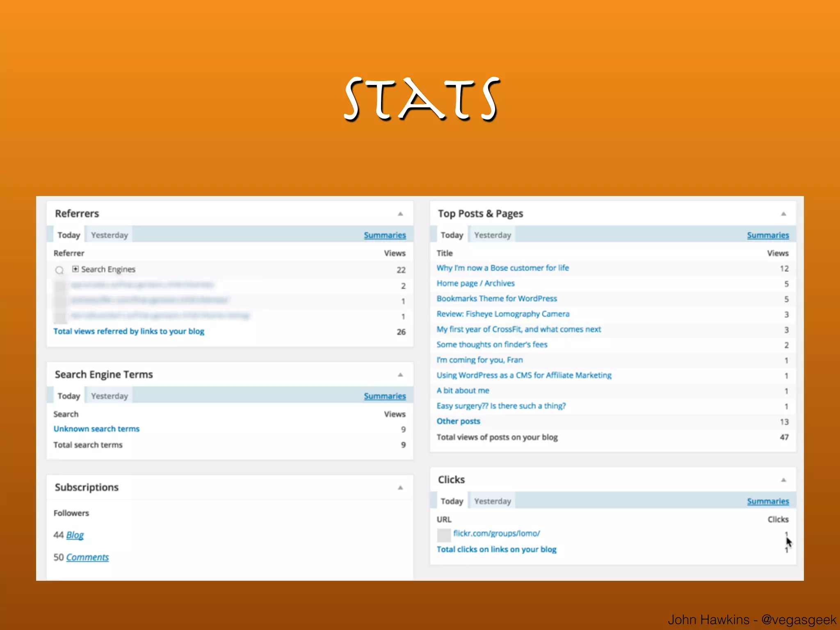The image size is (840, 630).
Task: Collapse the Subscriptions panel arrow
Action: click(400, 487)
